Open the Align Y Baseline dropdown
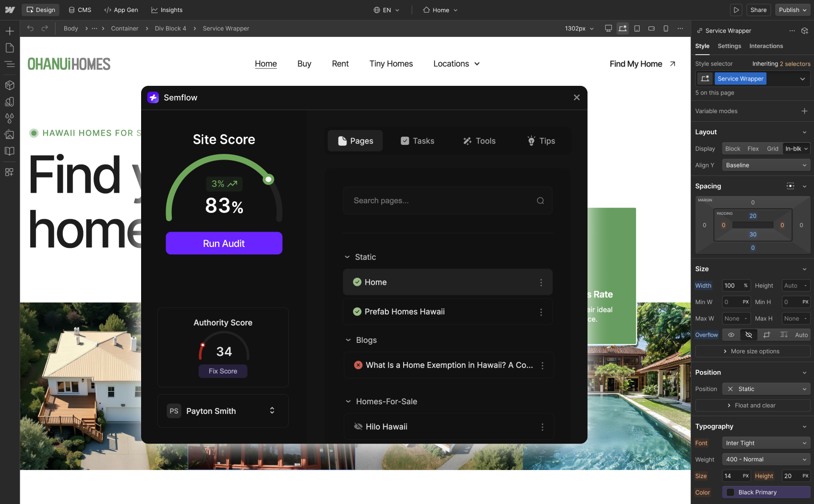The image size is (814, 504). click(x=766, y=165)
